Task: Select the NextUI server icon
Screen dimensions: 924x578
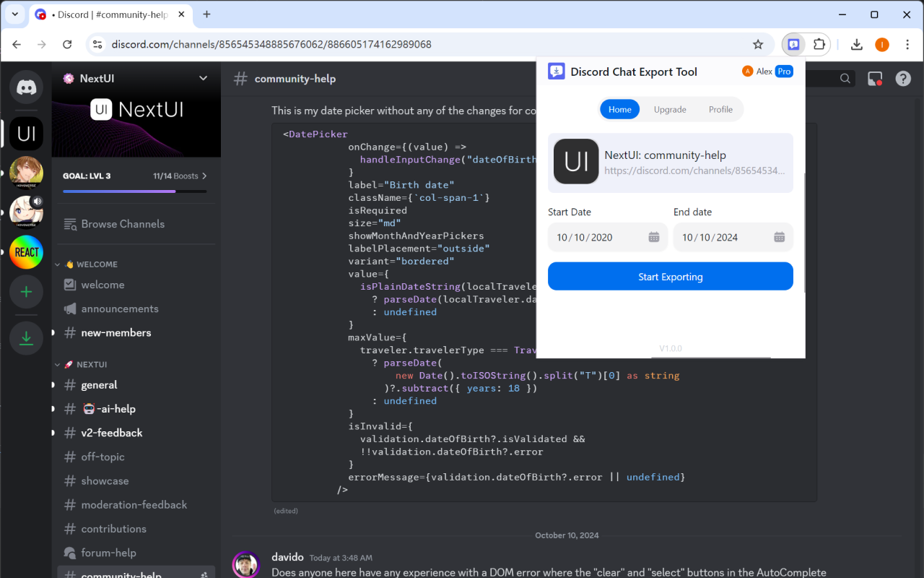Action: 26,133
